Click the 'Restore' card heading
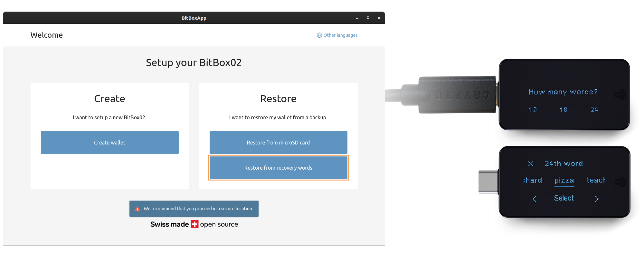 point(278,99)
